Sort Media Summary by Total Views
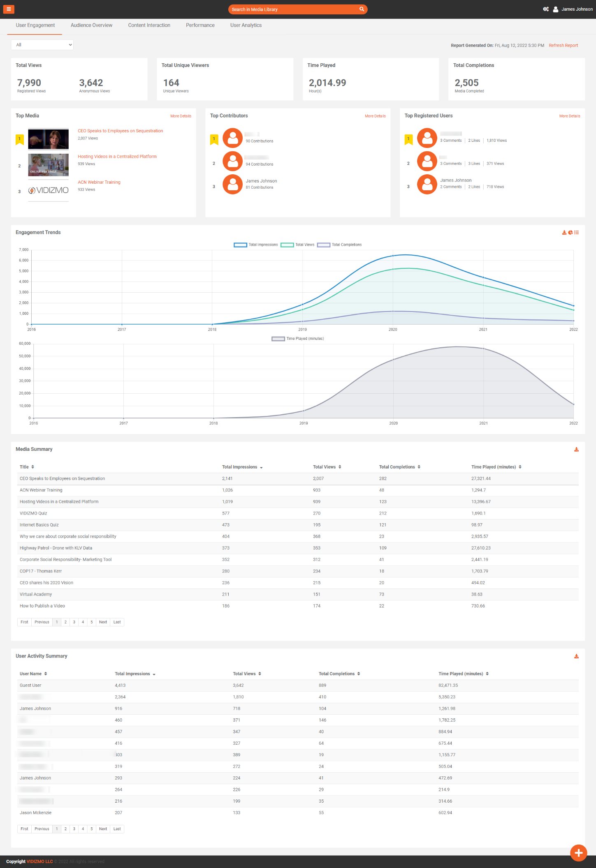This screenshot has height=868, width=596. (x=327, y=467)
